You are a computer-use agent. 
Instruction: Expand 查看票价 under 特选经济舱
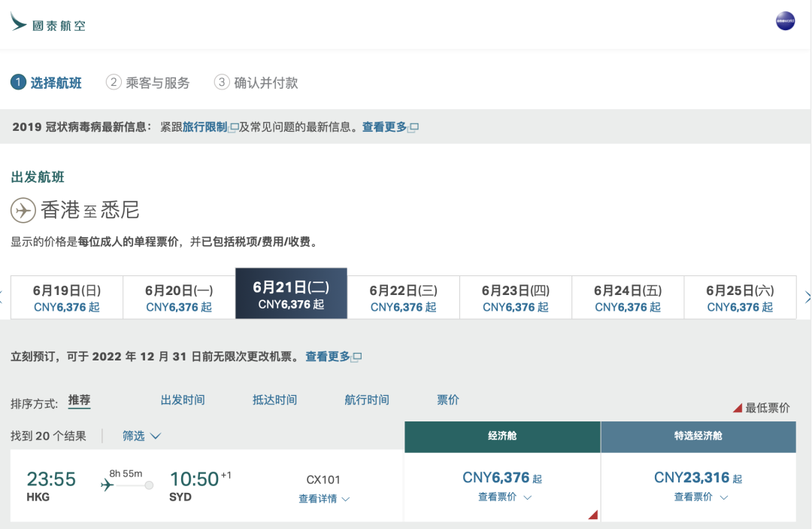click(x=698, y=497)
